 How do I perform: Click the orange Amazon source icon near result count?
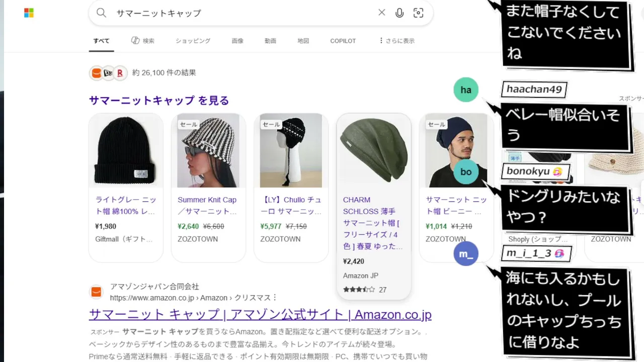click(96, 73)
